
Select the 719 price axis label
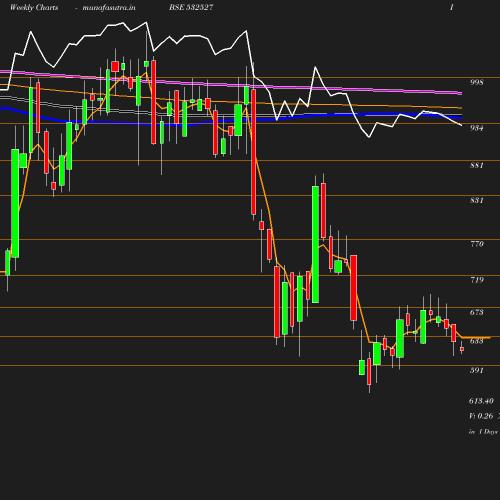click(477, 280)
